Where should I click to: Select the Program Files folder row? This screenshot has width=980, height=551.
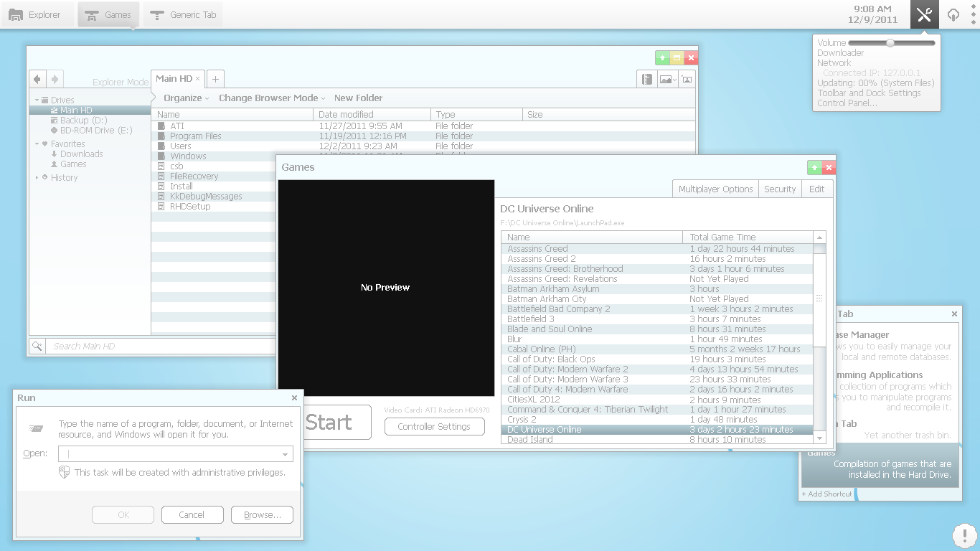(423, 136)
